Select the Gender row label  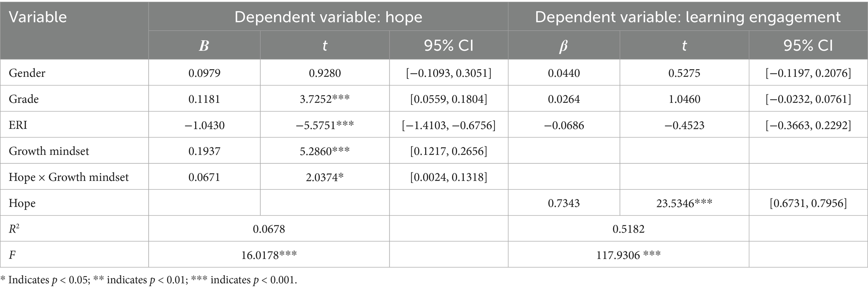point(27,73)
